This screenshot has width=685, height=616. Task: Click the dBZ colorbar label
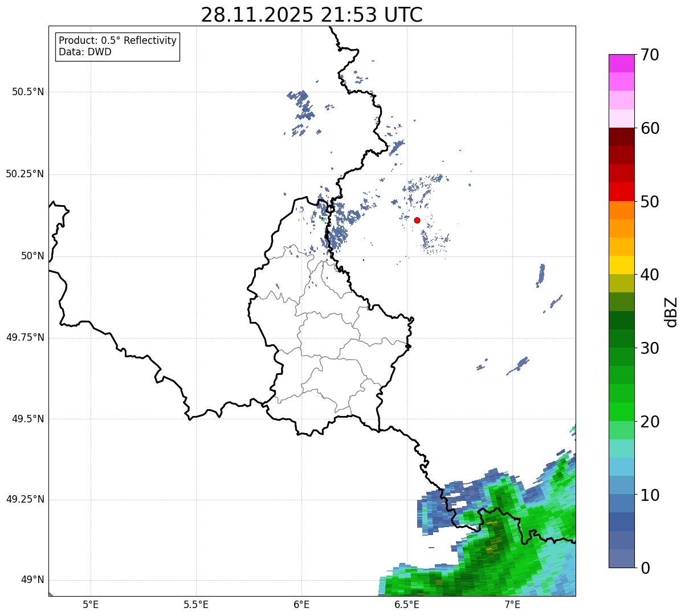click(671, 312)
